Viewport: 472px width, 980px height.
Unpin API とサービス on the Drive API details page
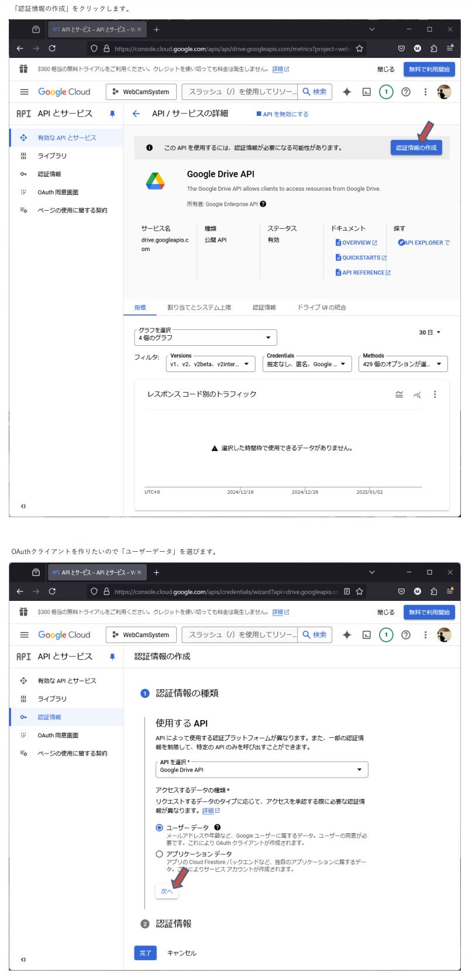(112, 114)
